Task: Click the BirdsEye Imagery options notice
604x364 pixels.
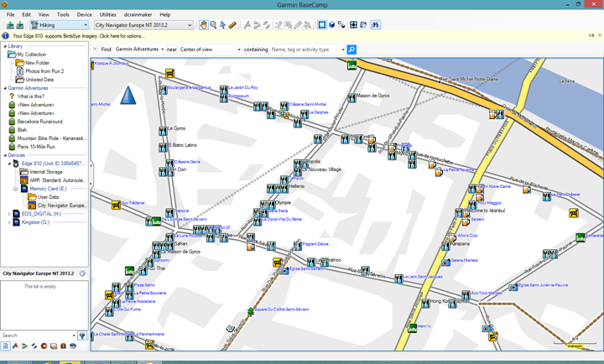Action: point(79,36)
